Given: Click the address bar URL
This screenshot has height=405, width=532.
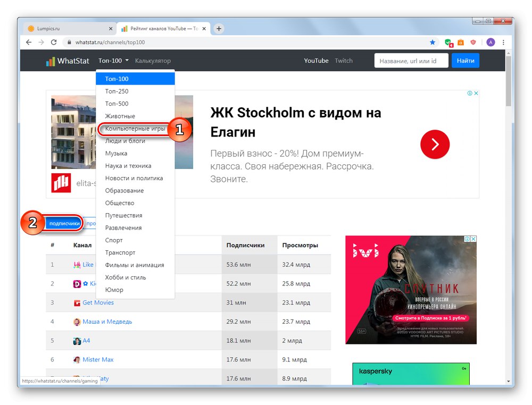Looking at the screenshot, I should click(x=110, y=43).
